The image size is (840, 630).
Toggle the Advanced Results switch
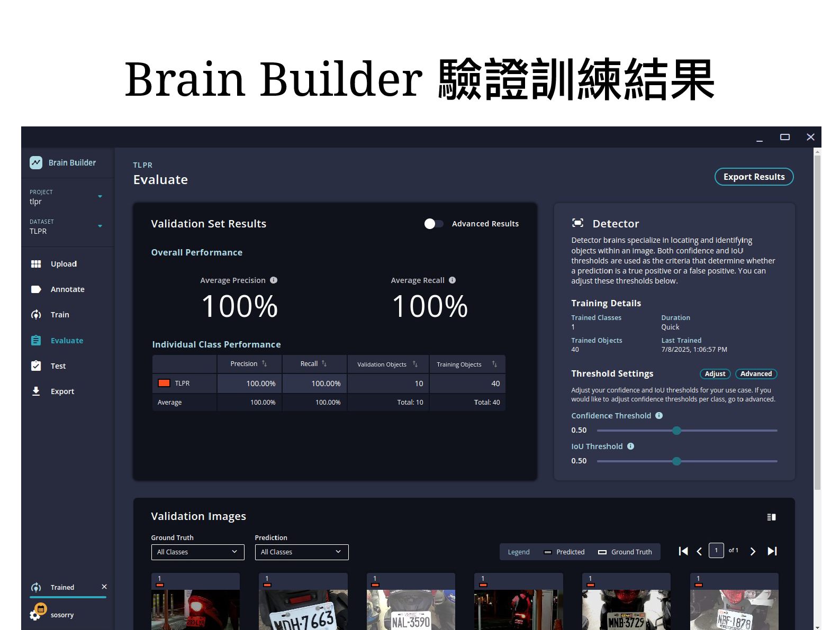tap(433, 224)
